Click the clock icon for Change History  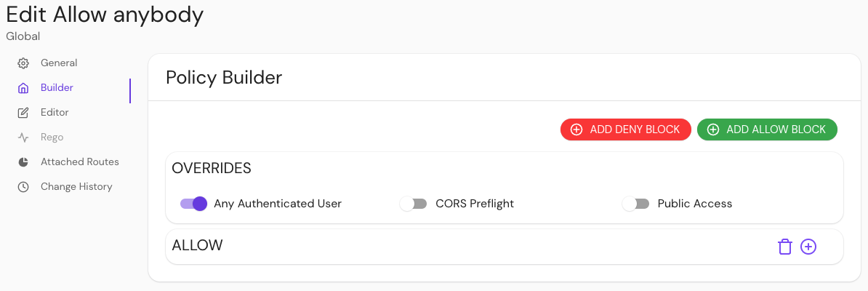tap(23, 187)
